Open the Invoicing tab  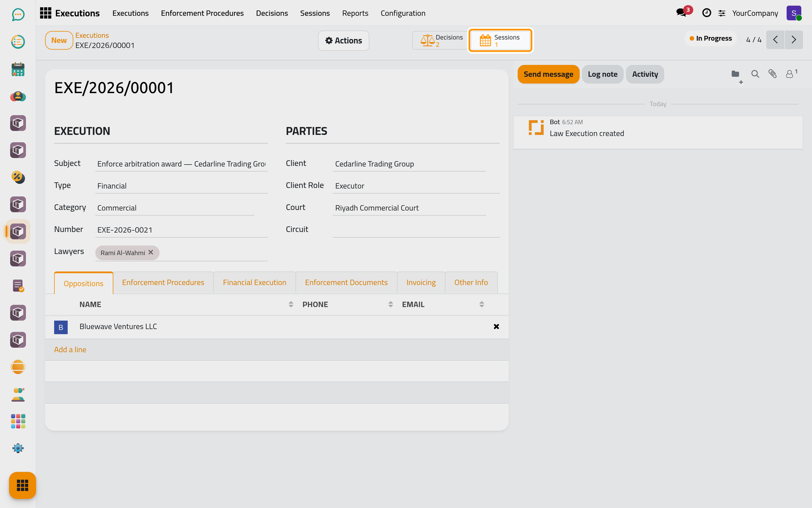421,282
